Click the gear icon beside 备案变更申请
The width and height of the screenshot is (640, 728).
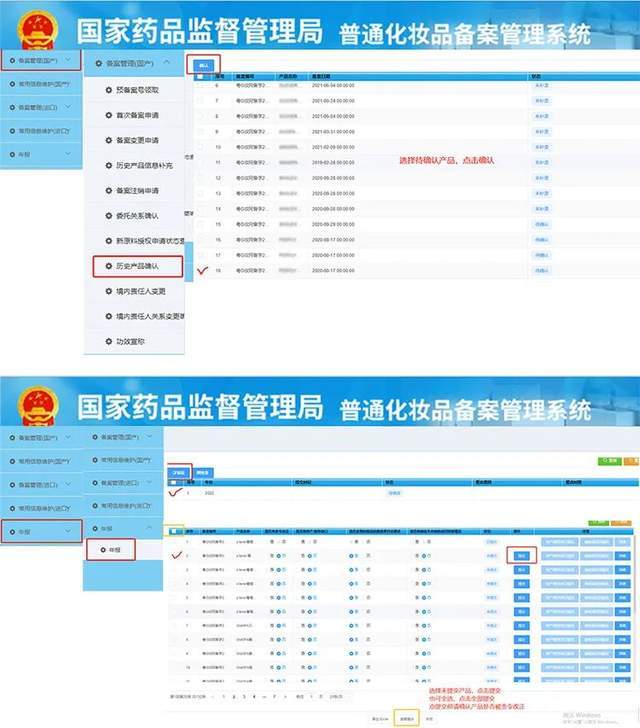coord(109,140)
